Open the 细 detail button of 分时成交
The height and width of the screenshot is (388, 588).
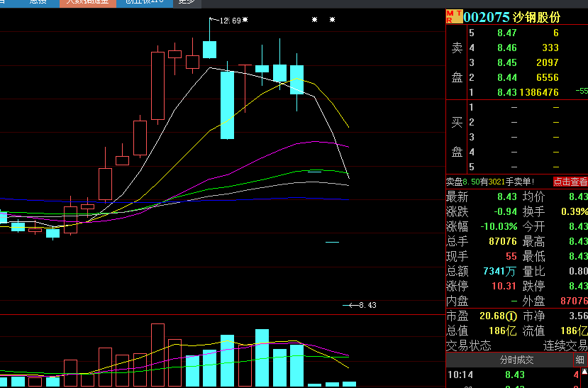click(x=579, y=360)
